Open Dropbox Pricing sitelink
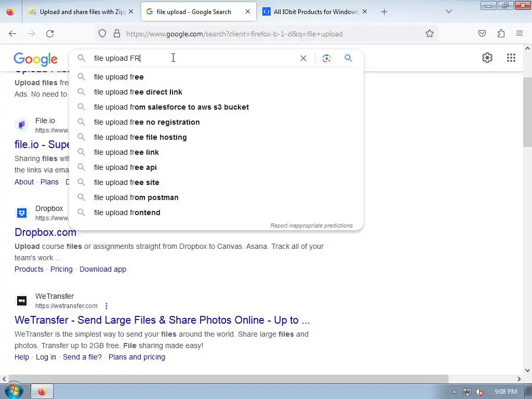This screenshot has height=399, width=532. coord(61,269)
